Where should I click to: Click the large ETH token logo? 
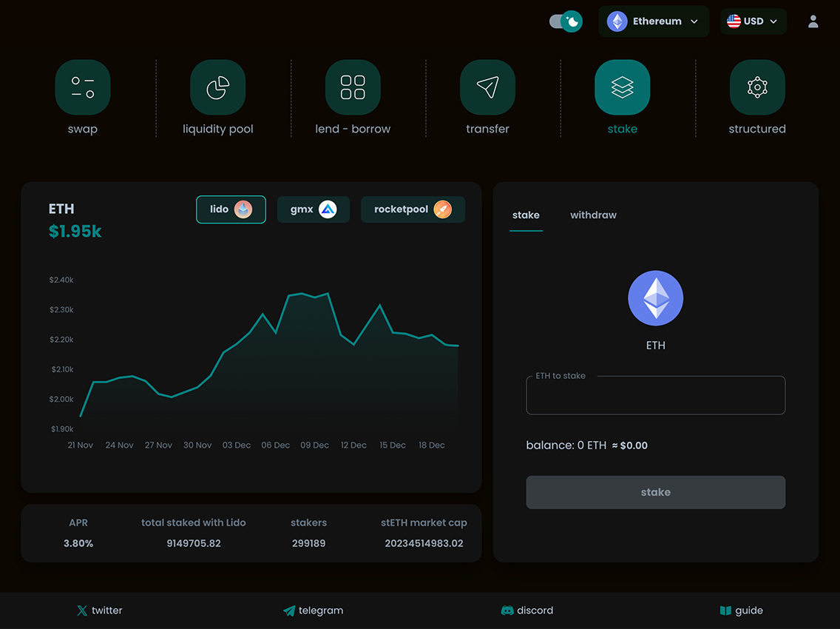pos(655,298)
